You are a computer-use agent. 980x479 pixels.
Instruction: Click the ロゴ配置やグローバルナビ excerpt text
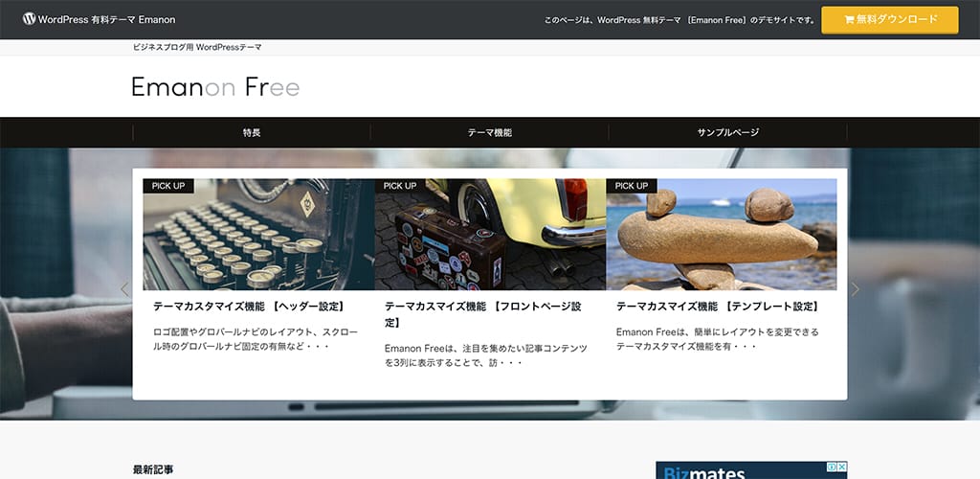click(256, 339)
